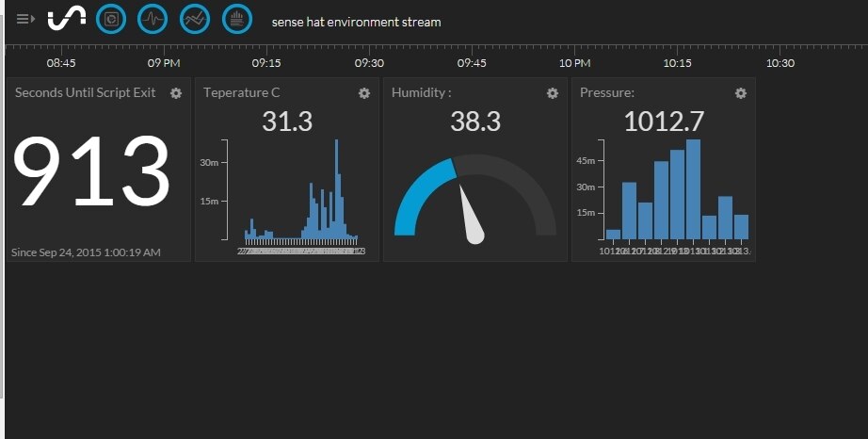Viewport: 868px width, 439px height.
Task: Click the 'Pressure:' tile title
Action: coord(607,92)
